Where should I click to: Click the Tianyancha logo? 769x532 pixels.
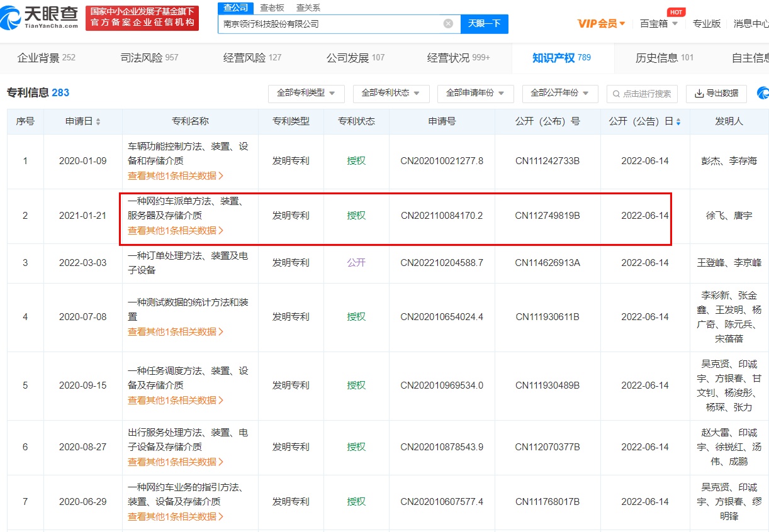[40, 18]
